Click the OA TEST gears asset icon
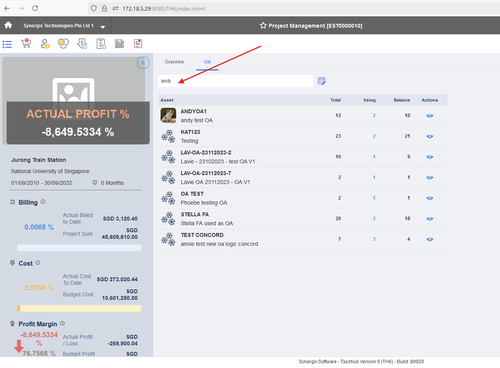 tap(168, 198)
